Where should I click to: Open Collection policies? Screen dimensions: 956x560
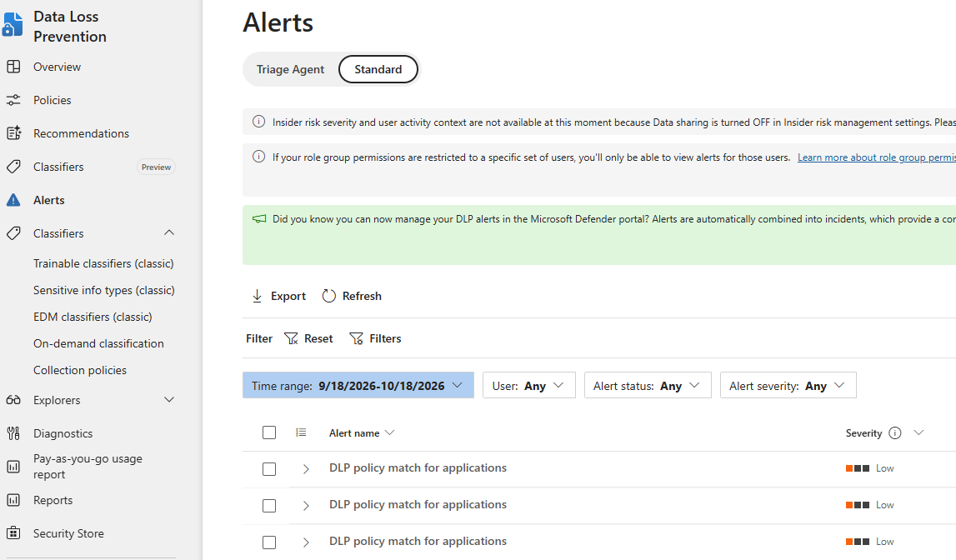[x=80, y=370]
